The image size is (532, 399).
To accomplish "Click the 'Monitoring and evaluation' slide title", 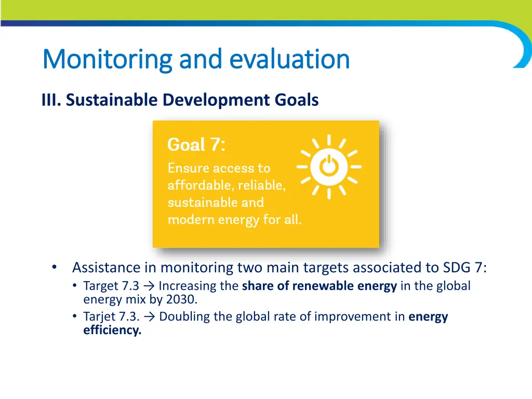I will click(196, 59).
